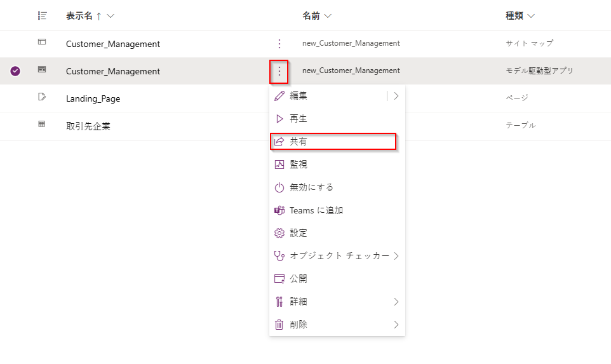Click more options for the site map row
The height and width of the screenshot is (364, 611).
pos(279,44)
